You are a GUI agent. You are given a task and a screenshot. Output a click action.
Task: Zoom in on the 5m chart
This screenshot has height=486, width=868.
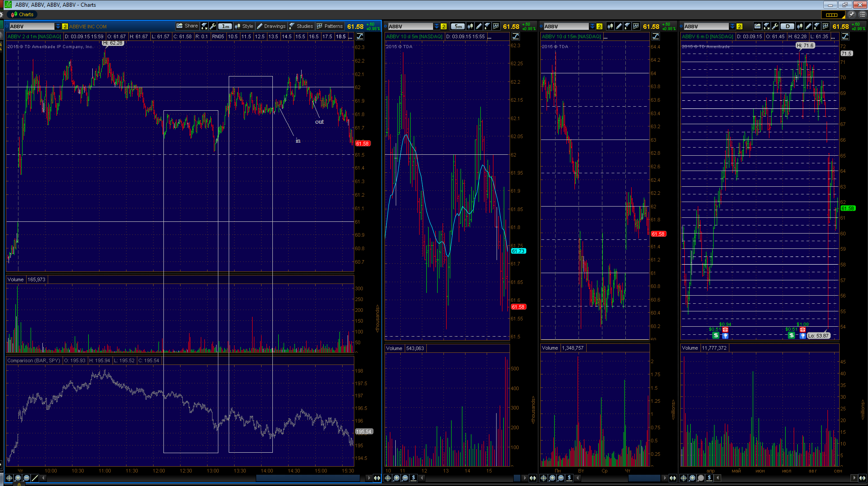pyautogui.click(x=396, y=478)
